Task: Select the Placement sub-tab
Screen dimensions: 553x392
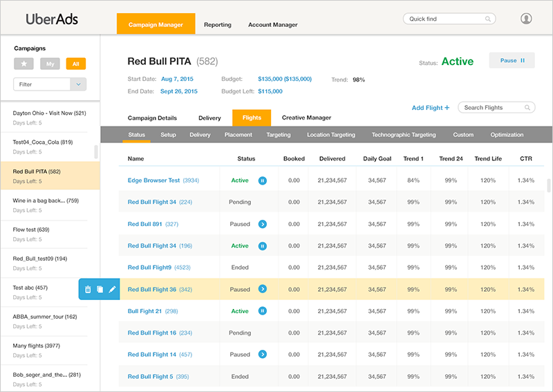Action: pyautogui.click(x=238, y=135)
